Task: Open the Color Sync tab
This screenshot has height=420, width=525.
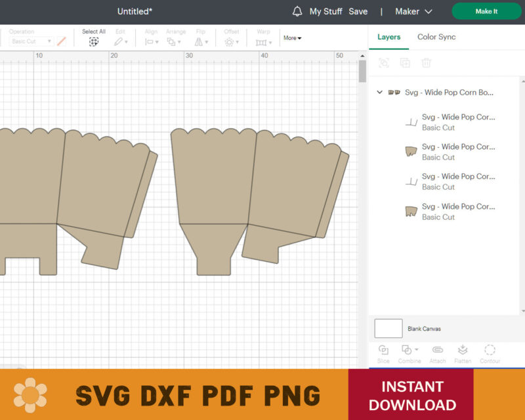Action: click(436, 37)
